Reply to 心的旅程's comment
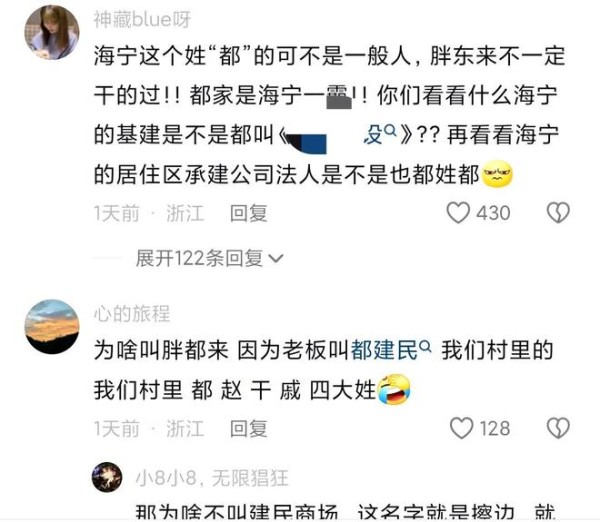Image resolution: width=600 pixels, height=522 pixels. 248,428
